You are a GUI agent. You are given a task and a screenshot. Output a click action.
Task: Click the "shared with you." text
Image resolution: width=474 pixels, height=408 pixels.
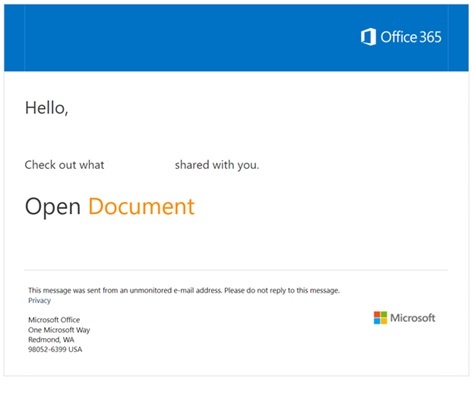click(217, 165)
